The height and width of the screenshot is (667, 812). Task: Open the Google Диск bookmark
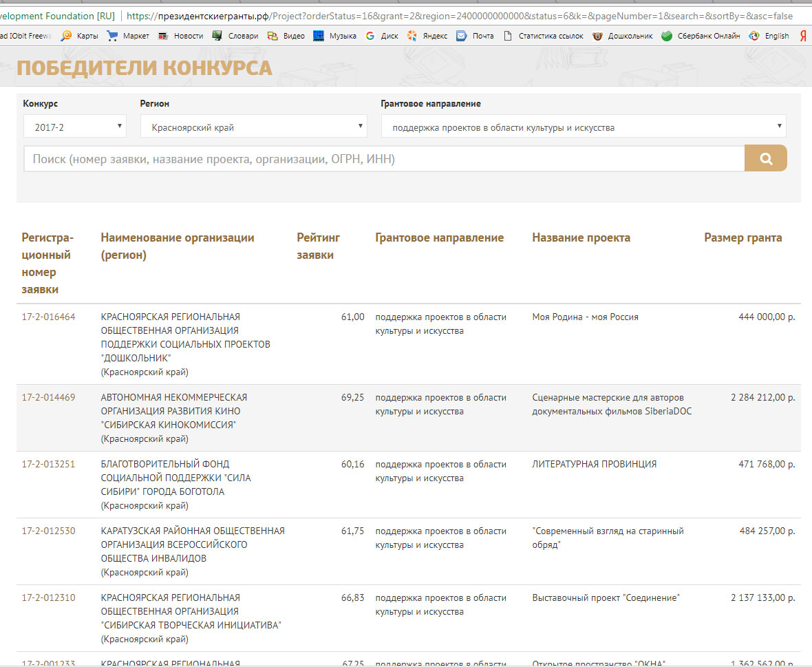coord(382,36)
